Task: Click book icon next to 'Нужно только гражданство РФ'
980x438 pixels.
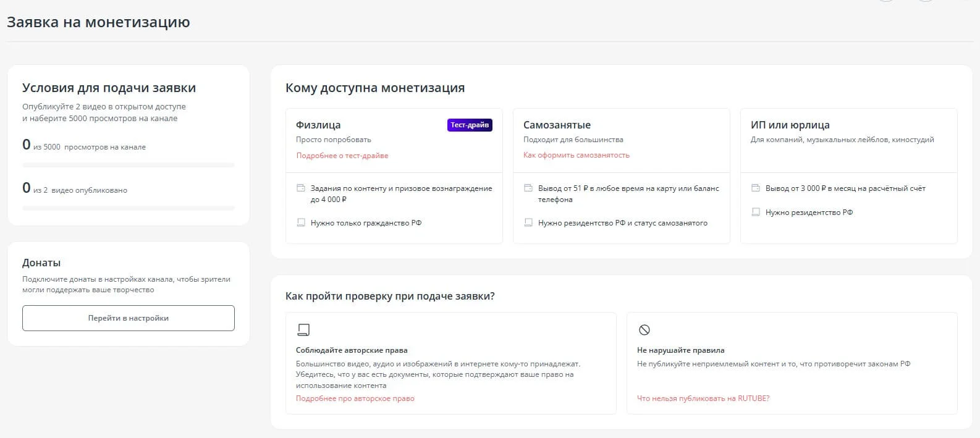Action: click(x=301, y=223)
